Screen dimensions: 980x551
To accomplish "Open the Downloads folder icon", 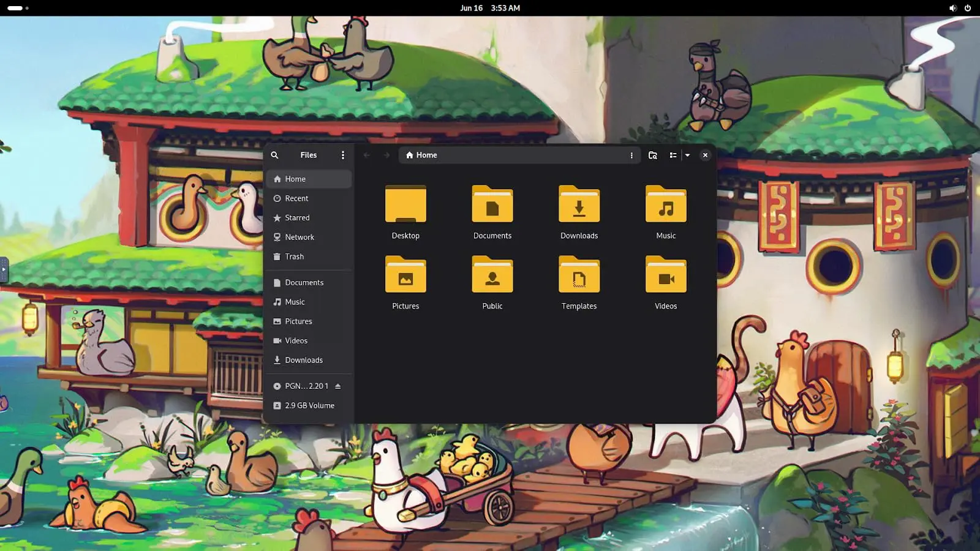I will 579,204.
